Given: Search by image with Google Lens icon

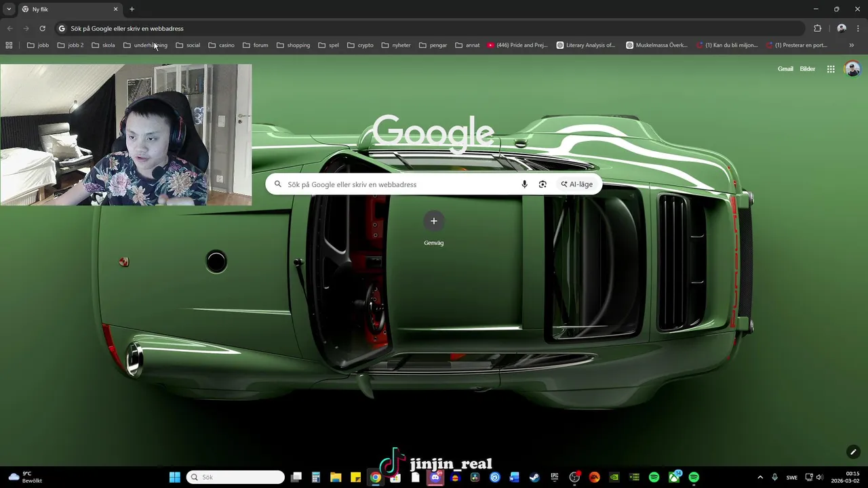Looking at the screenshot, I should click(542, 184).
